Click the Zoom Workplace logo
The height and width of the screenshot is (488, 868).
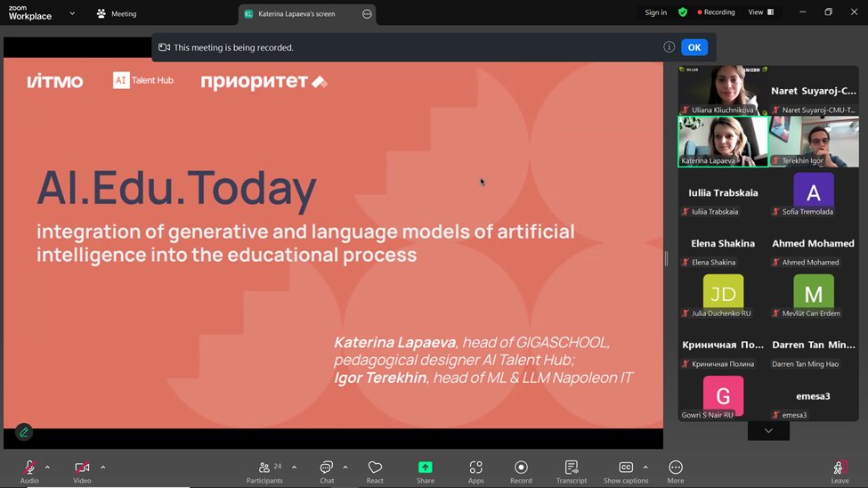coord(30,12)
